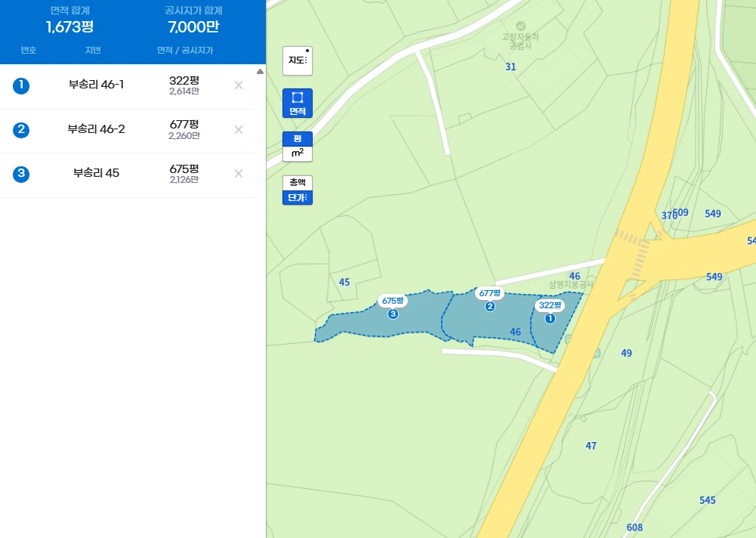Remove 부송리 46-2 from the list
Screen dimensions: 756x538
[x=239, y=130]
